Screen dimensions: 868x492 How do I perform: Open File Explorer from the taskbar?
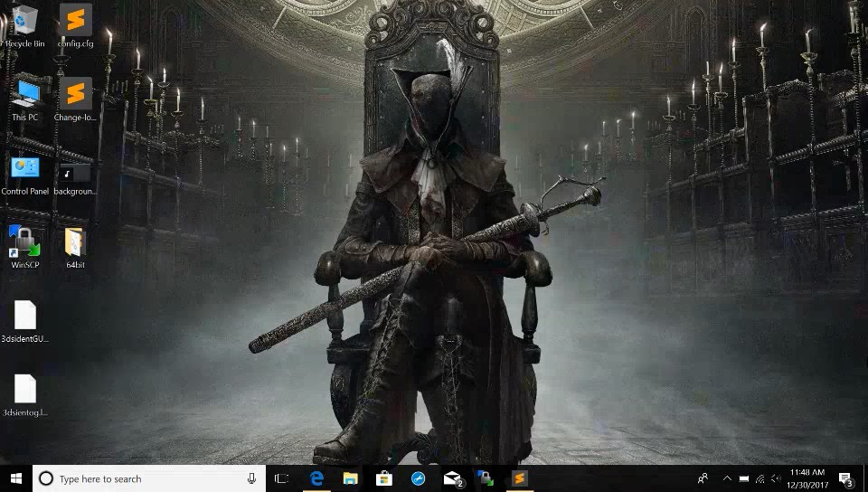click(350, 478)
